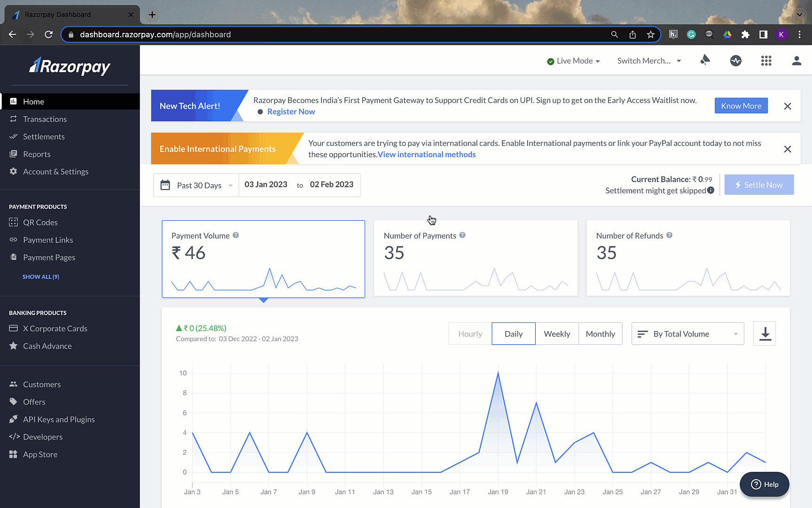Bookmark this page with the star icon

click(650, 34)
